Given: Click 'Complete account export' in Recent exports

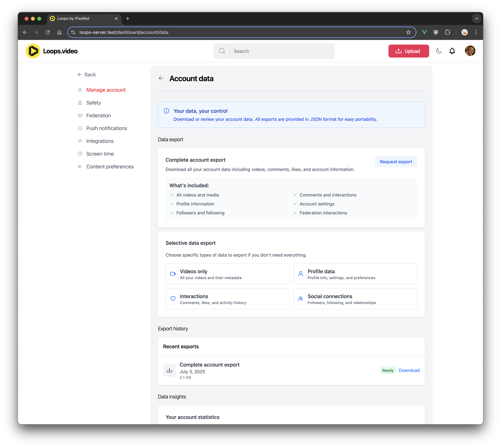Looking at the screenshot, I should pos(210,365).
